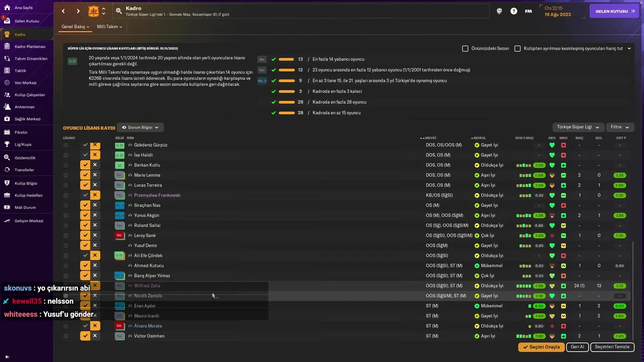This screenshot has height=362, width=644.
Task: Select radio circle for Gökdeniz Gürpüz row
Action: (x=65, y=145)
